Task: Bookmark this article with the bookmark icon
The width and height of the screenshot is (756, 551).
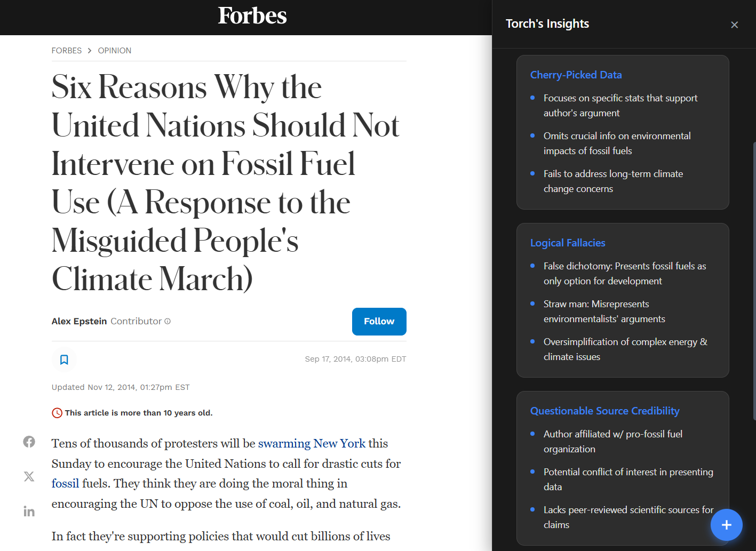Action: [64, 360]
